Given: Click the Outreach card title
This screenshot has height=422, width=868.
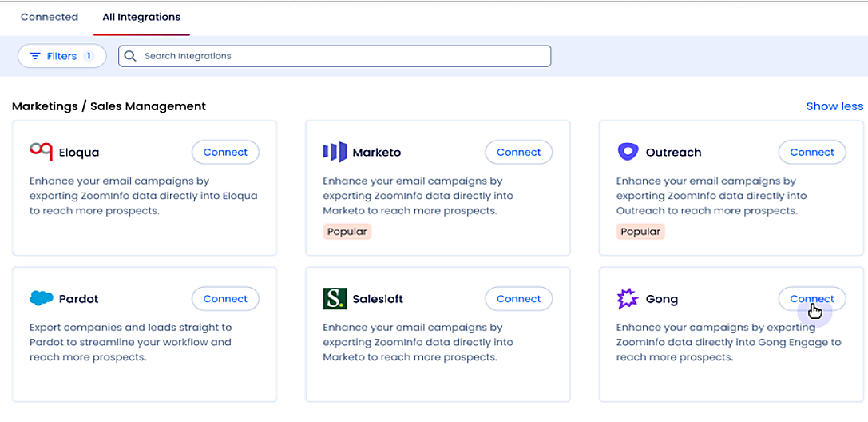Looking at the screenshot, I should click(x=673, y=153).
